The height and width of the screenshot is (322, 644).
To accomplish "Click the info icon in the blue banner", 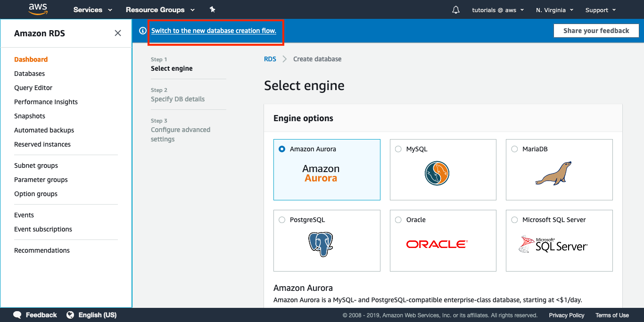I will coord(143,31).
